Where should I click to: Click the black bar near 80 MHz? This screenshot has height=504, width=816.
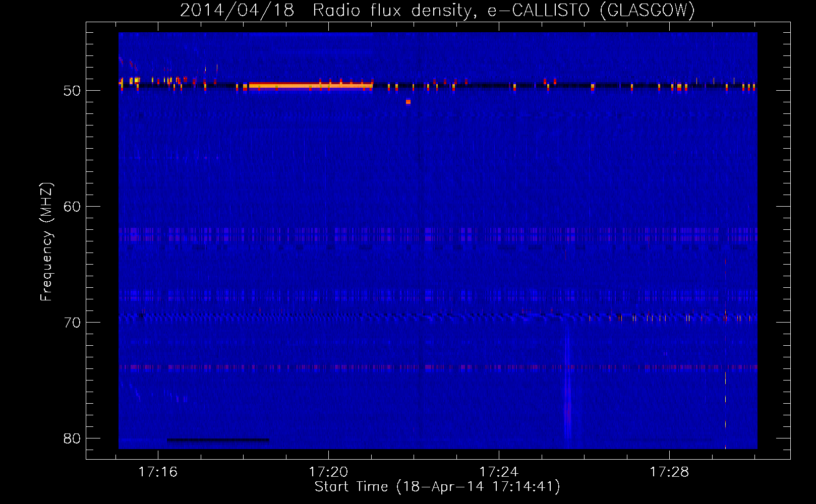pyautogui.click(x=218, y=440)
